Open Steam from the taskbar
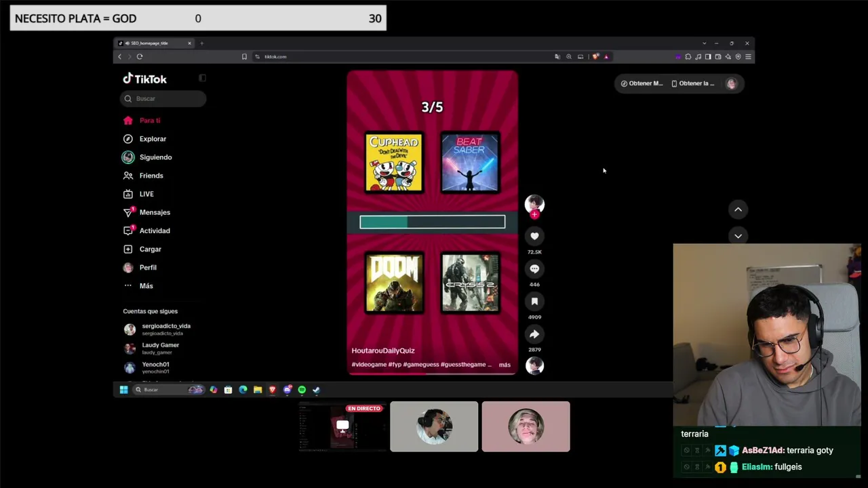The width and height of the screenshot is (868, 488). (316, 390)
